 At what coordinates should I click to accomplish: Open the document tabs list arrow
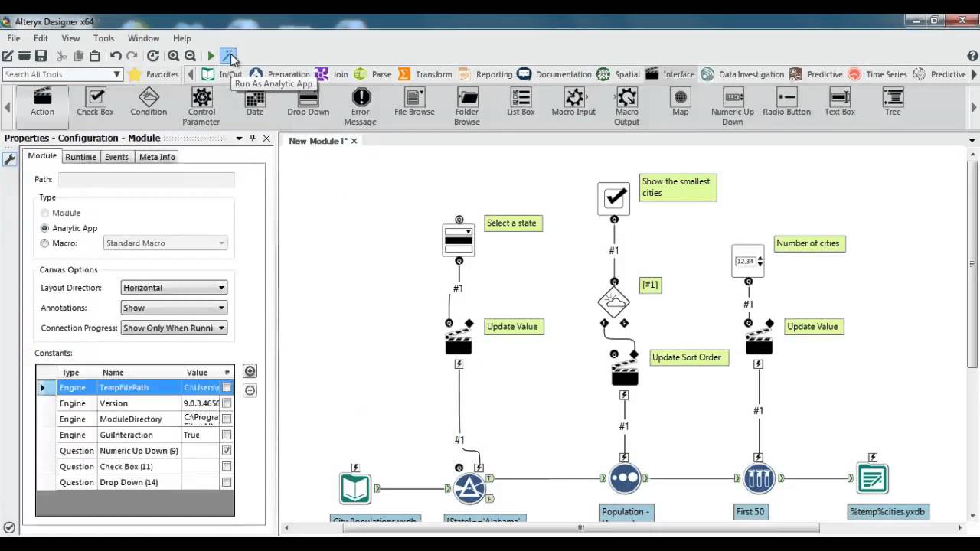click(x=972, y=141)
